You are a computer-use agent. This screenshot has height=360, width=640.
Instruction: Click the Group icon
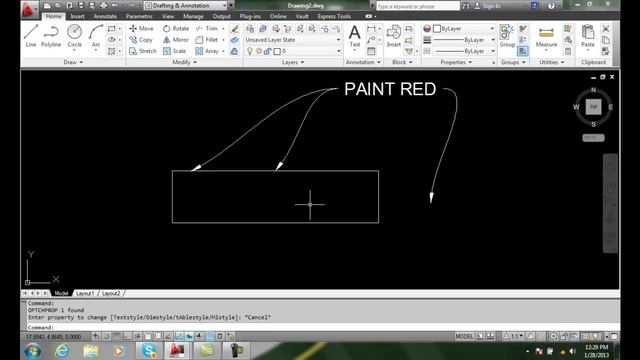(x=507, y=36)
